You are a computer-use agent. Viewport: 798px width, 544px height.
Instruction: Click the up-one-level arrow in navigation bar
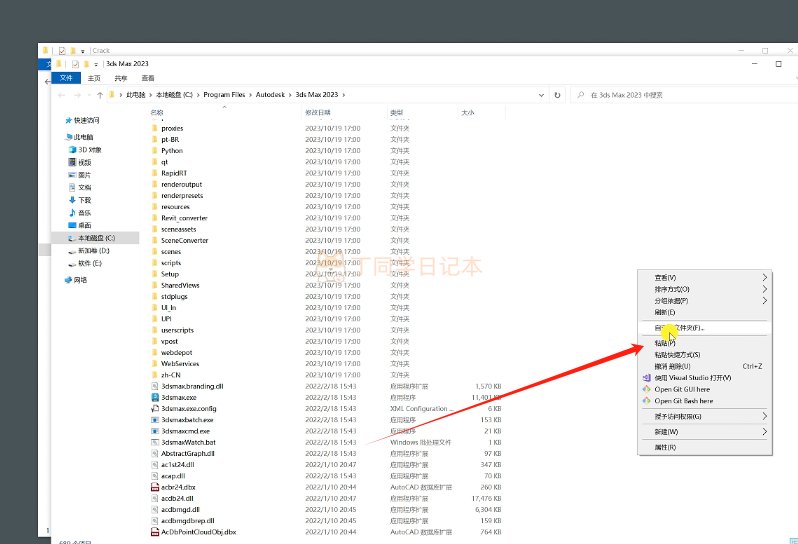pos(98,95)
